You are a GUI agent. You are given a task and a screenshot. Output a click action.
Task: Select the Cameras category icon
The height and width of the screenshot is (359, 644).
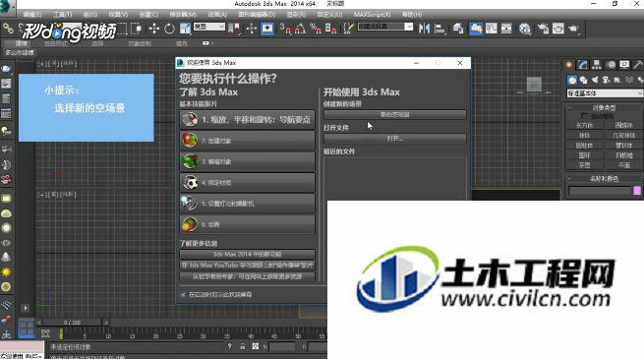pos(606,80)
